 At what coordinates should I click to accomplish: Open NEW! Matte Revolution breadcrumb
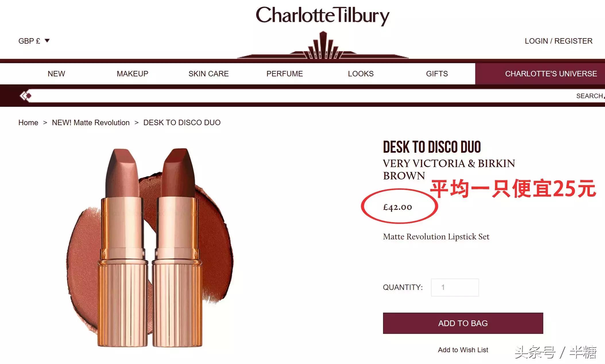click(x=91, y=123)
